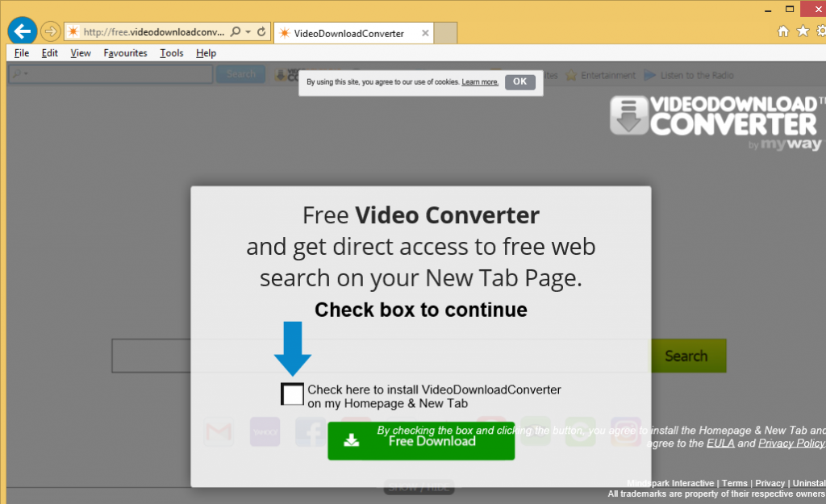The image size is (826, 504).
Task: Open the browser Home icon
Action: tap(782, 31)
